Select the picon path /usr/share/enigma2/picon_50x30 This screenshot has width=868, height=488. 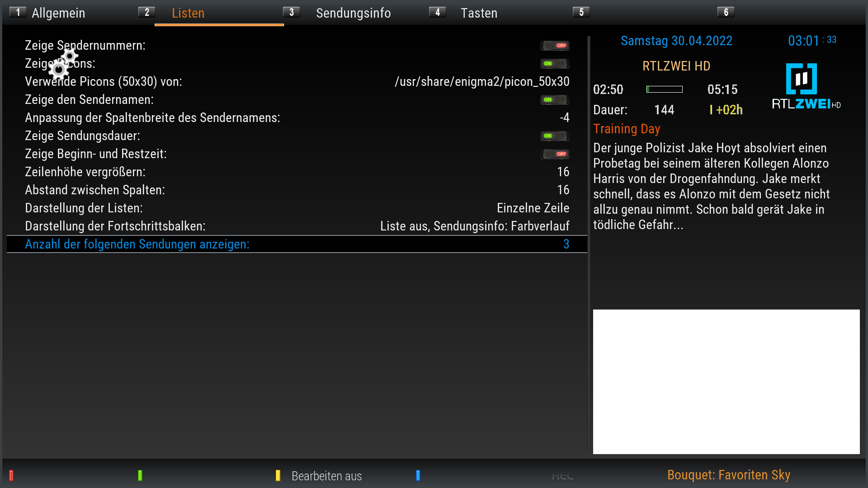[481, 82]
